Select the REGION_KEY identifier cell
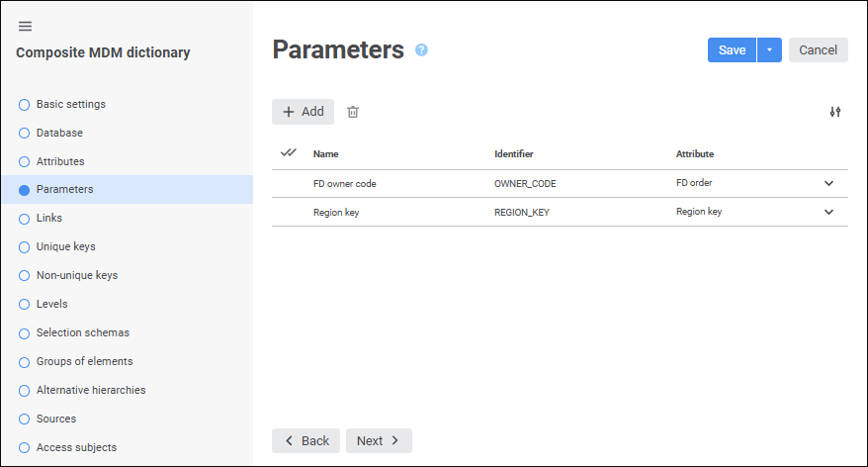The image size is (868, 467). coord(521,212)
